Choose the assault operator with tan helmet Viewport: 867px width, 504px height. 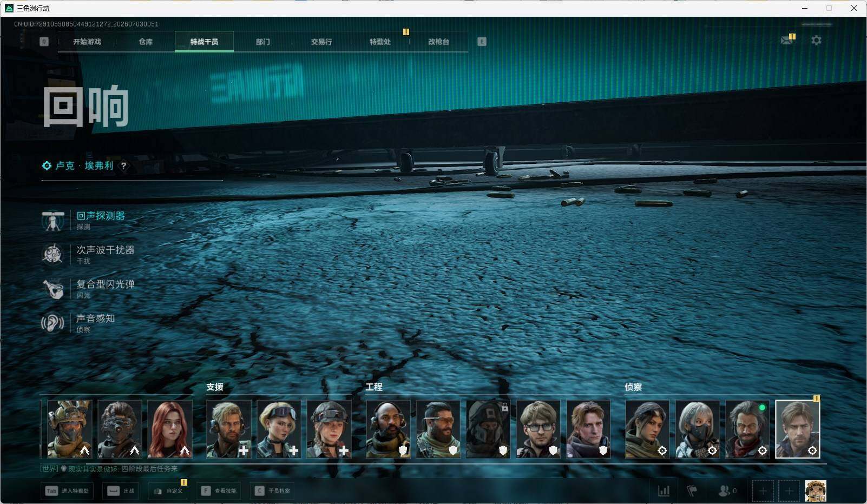(x=70, y=429)
